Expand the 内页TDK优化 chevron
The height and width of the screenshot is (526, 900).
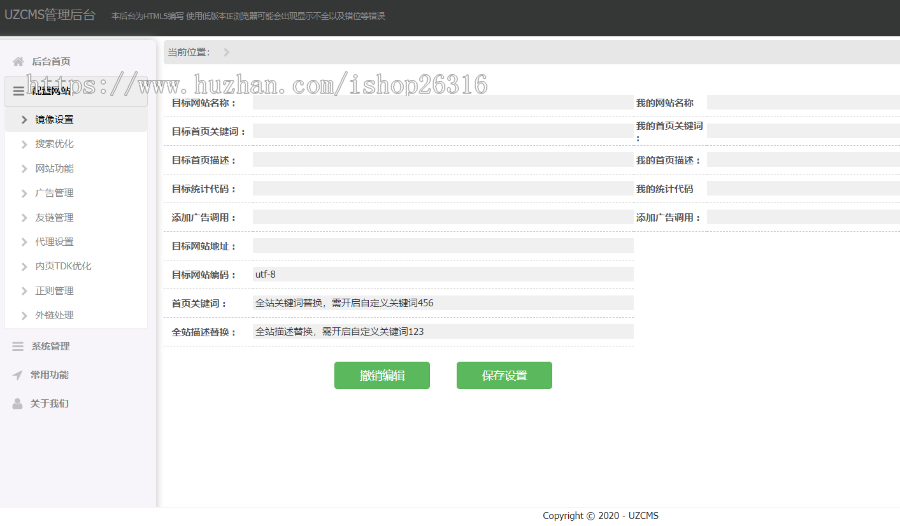[x=24, y=266]
